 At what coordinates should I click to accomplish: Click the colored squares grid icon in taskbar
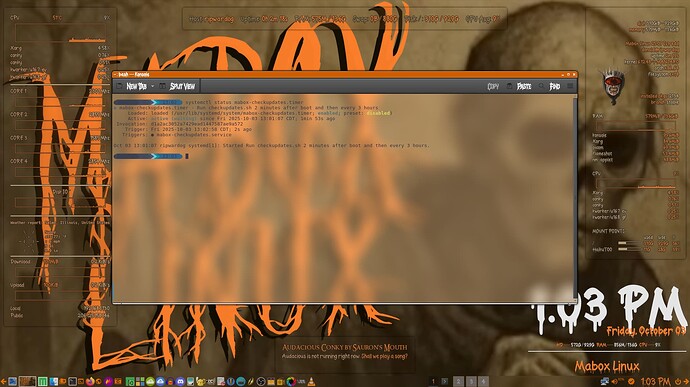click(140, 381)
